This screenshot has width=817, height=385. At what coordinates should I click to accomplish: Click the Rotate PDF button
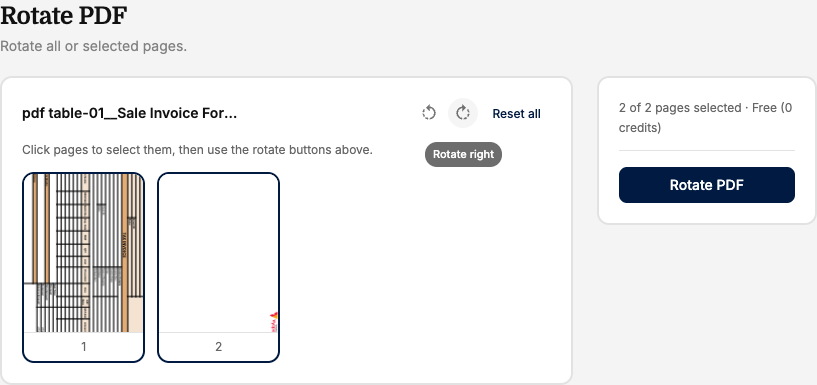point(707,185)
